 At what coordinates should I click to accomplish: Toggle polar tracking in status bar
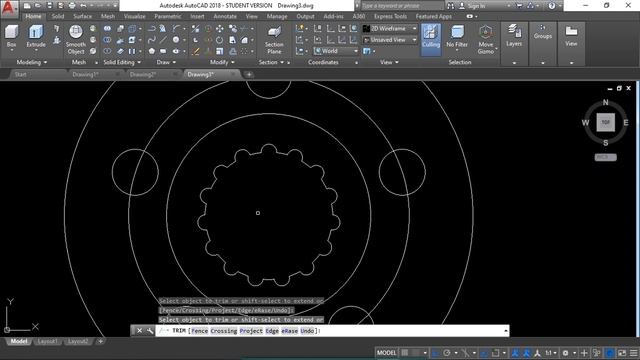447,353
